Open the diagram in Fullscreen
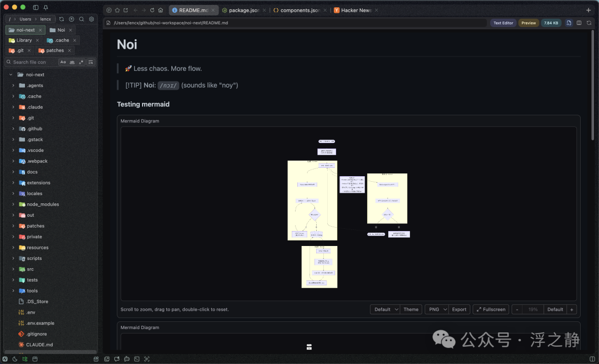Image resolution: width=599 pixels, height=364 pixels. [x=491, y=310]
